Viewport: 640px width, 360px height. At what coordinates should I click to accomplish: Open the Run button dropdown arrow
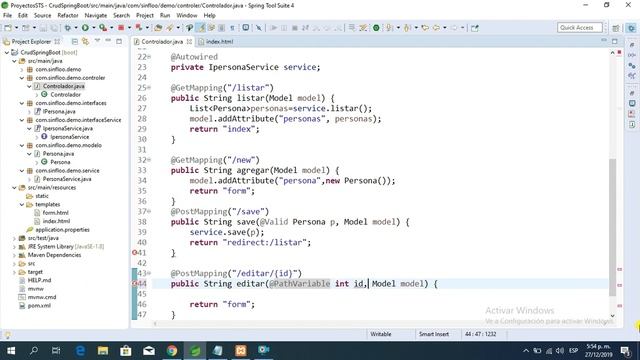tap(93, 28)
